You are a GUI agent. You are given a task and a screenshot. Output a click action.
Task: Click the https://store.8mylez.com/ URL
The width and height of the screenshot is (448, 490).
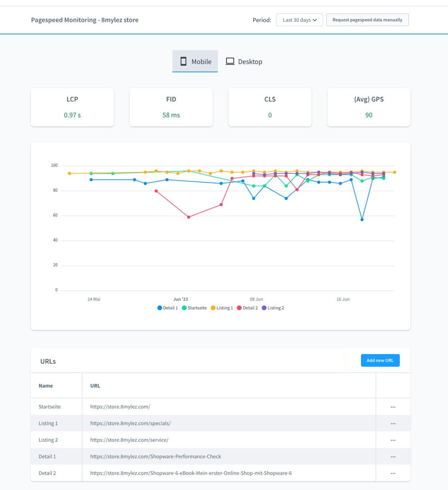click(120, 407)
